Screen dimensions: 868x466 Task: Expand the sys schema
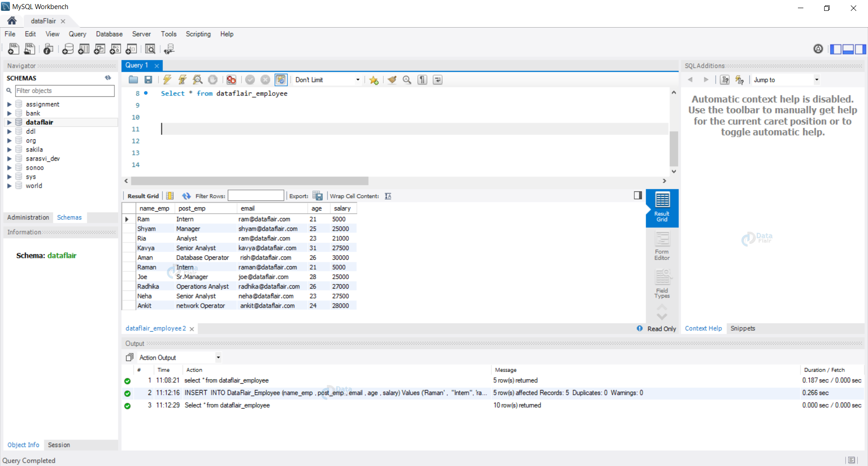[9, 176]
